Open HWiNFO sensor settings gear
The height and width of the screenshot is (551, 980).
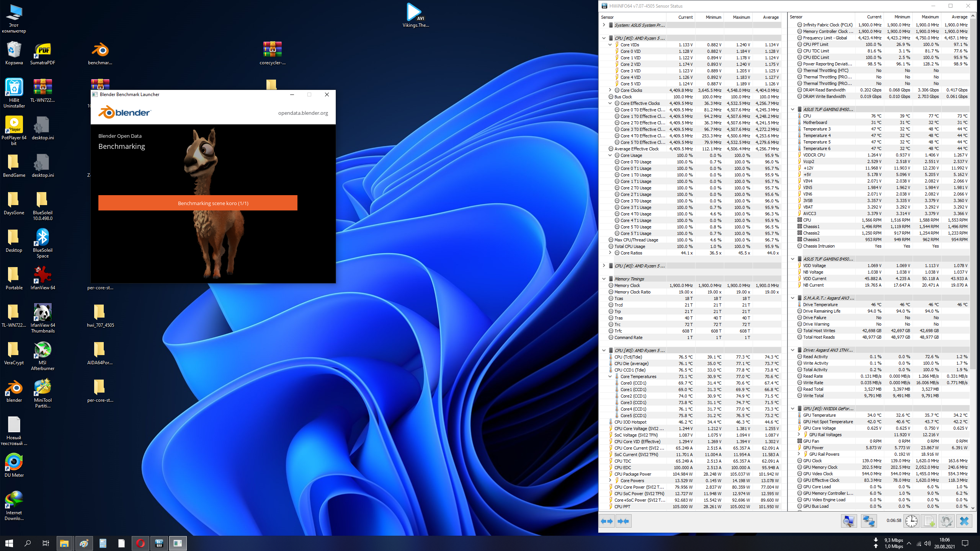(x=947, y=521)
